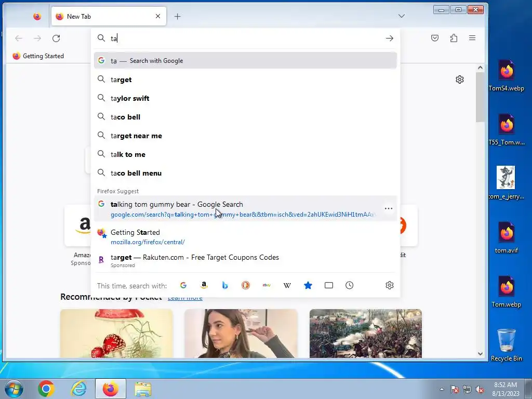This screenshot has height=399, width=532.
Task: Open File Explorer from taskbar
Action: tap(143, 389)
